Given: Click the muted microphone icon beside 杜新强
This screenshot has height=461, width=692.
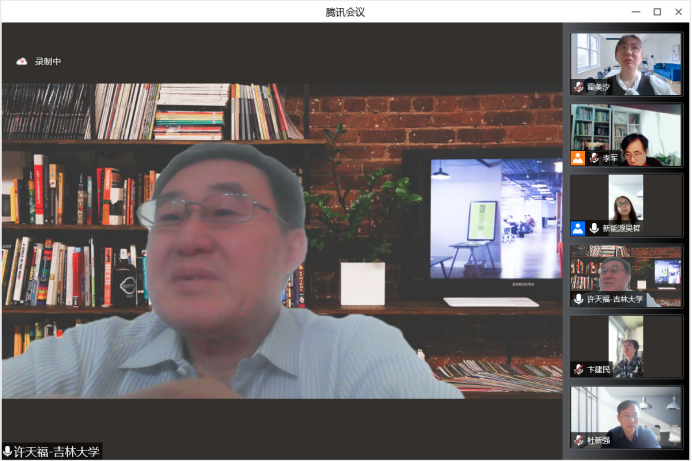Looking at the screenshot, I should tap(579, 440).
